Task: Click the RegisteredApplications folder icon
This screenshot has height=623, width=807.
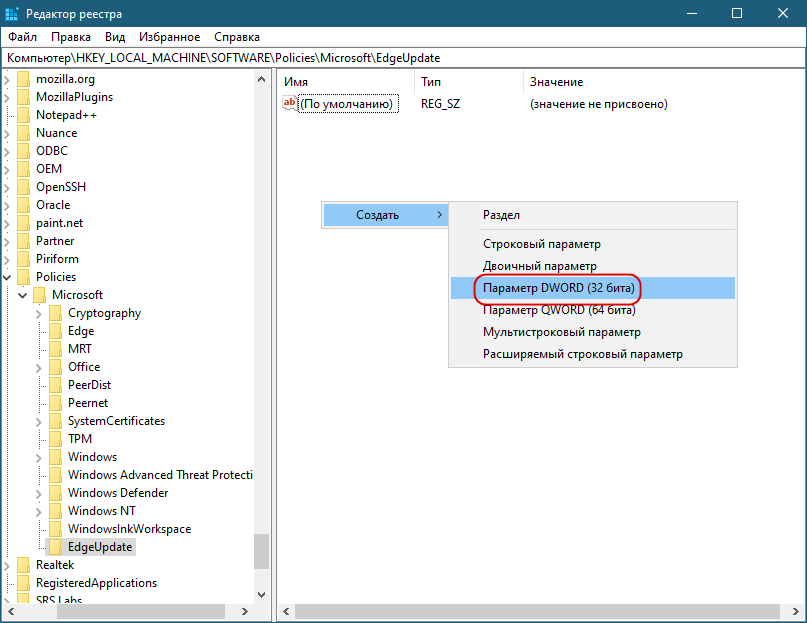Action: (23, 583)
